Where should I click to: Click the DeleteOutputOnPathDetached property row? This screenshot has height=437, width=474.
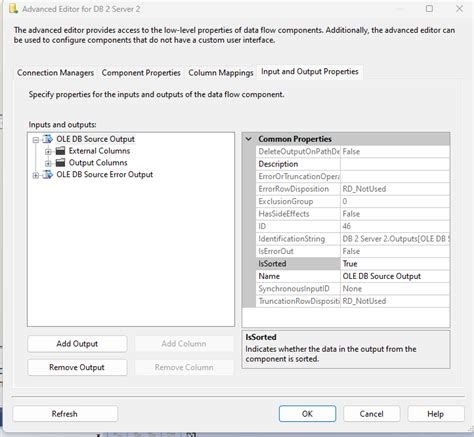coord(353,151)
